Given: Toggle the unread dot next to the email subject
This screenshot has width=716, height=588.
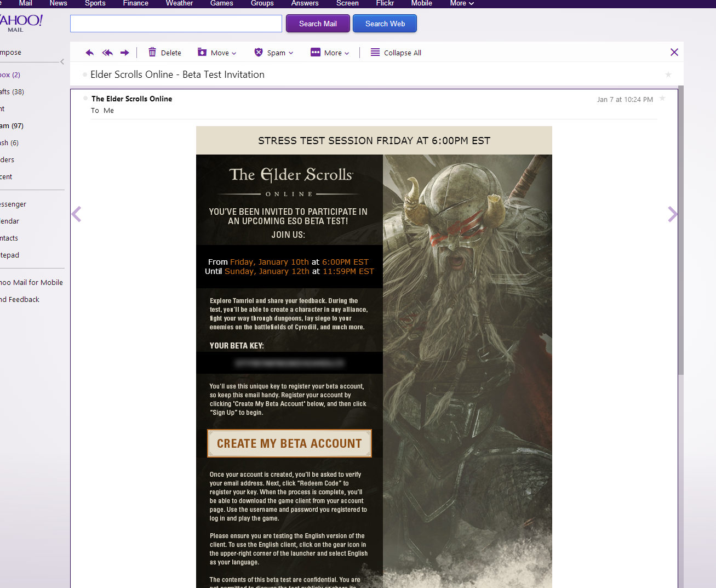Looking at the screenshot, I should pos(85,75).
